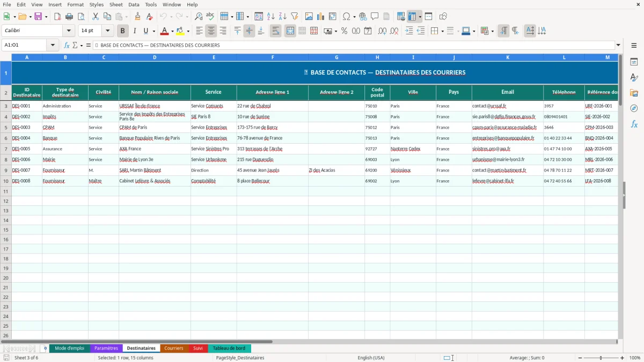Switch to the Paramètres sheet tab

coord(106,348)
